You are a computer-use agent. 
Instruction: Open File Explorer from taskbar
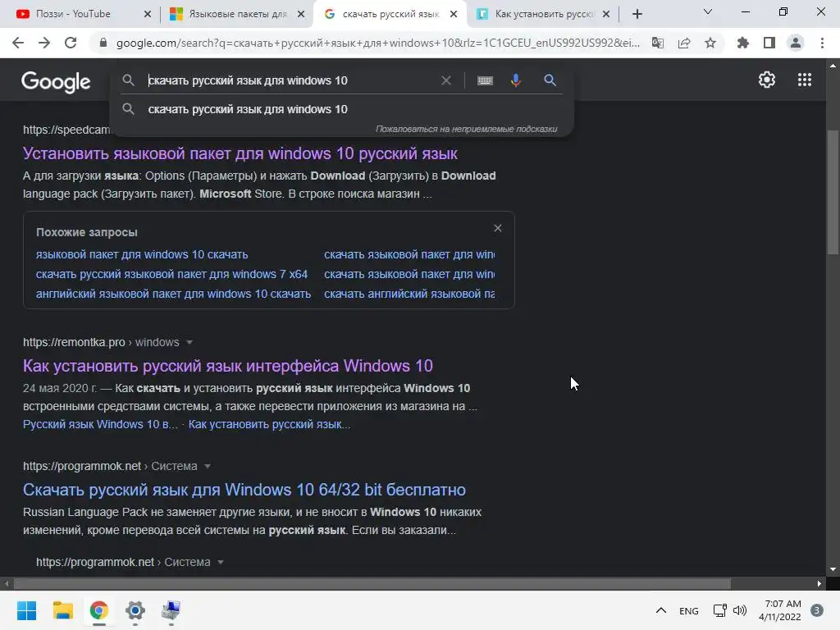coord(62,610)
